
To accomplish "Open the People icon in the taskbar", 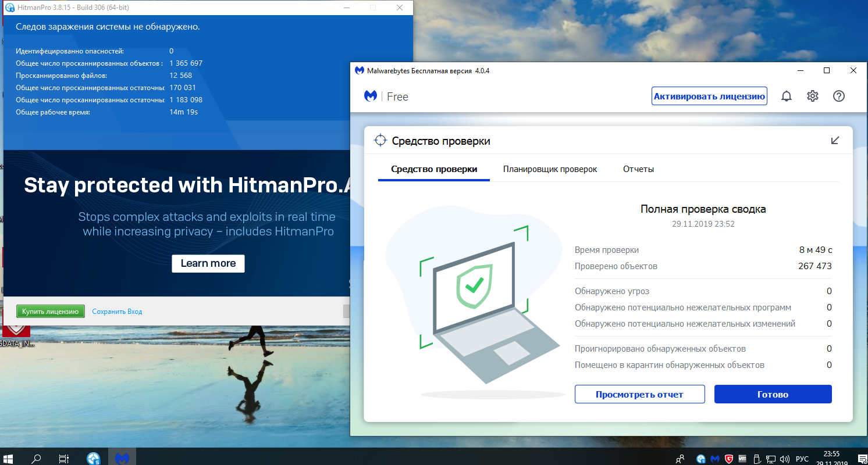I will [680, 459].
